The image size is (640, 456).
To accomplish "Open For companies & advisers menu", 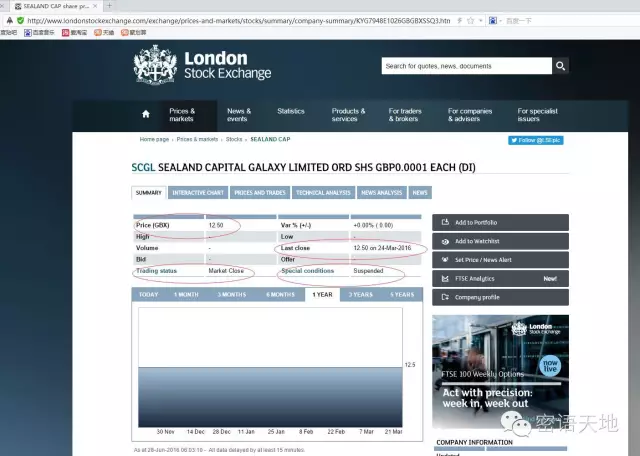I will pos(470,115).
